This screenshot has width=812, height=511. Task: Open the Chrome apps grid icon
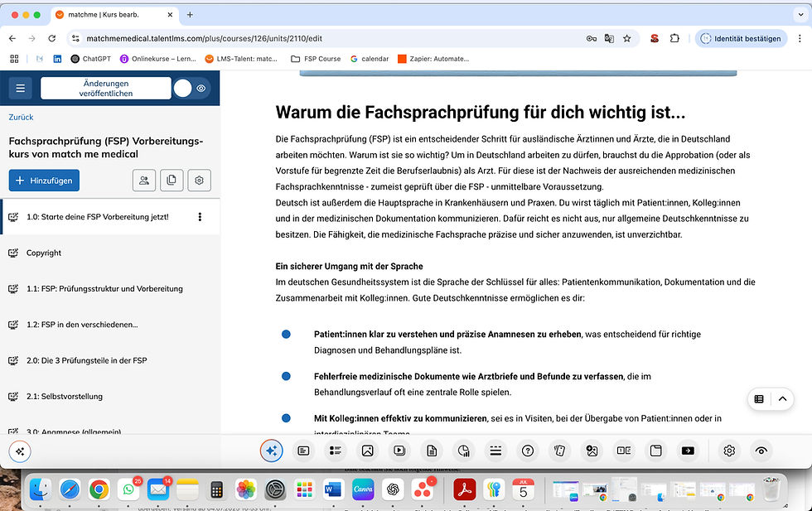[15, 59]
